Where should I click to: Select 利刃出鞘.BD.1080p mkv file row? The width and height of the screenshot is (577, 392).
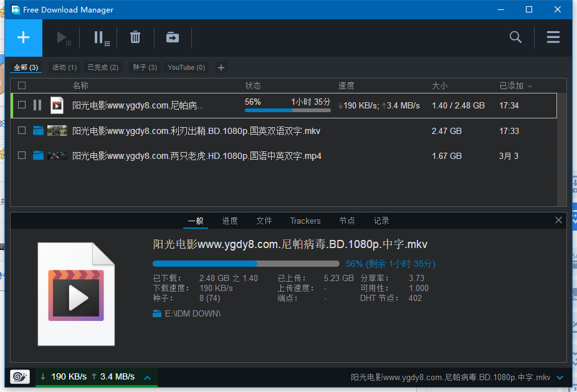[x=284, y=131]
